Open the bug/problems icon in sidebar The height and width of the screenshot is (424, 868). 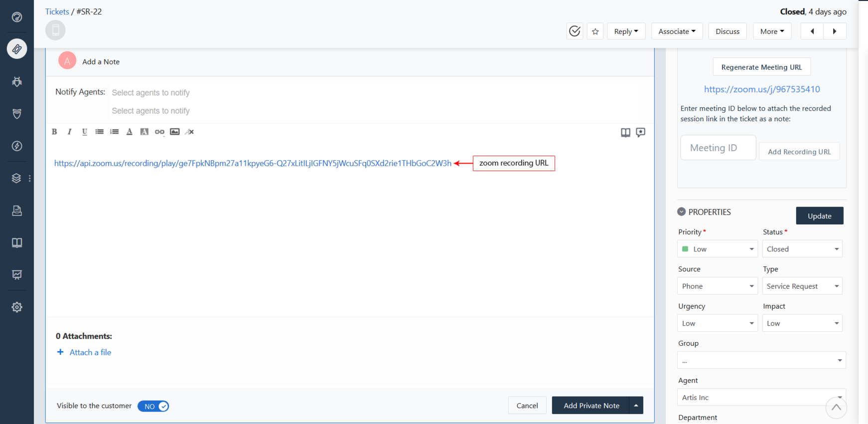point(17,81)
